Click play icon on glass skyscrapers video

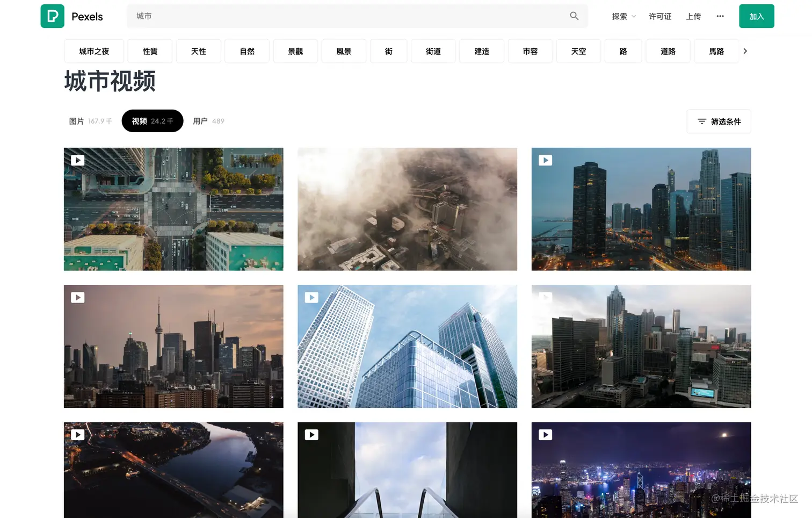(311, 297)
